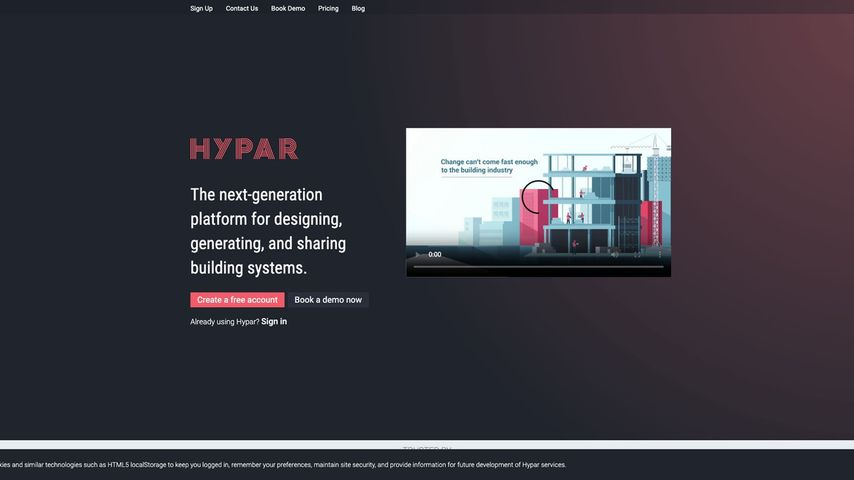Click Create a free account button
Viewport: 854px width, 480px height.
(237, 300)
